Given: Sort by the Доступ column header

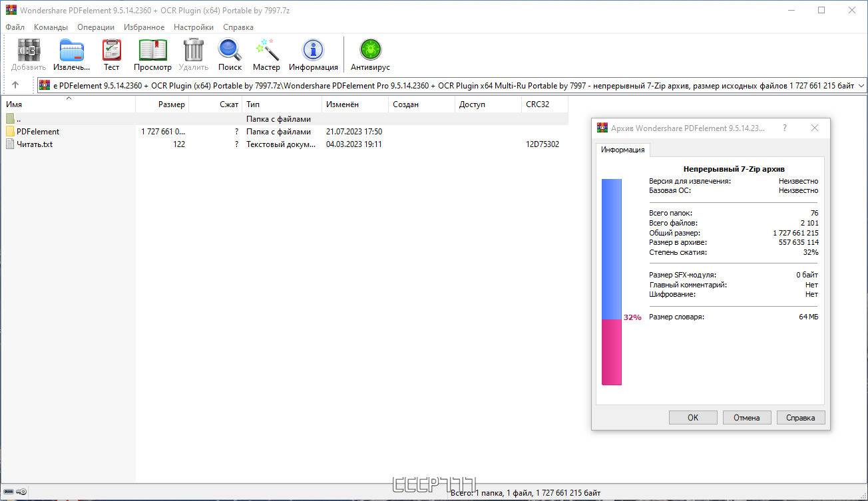Looking at the screenshot, I should (489, 104).
